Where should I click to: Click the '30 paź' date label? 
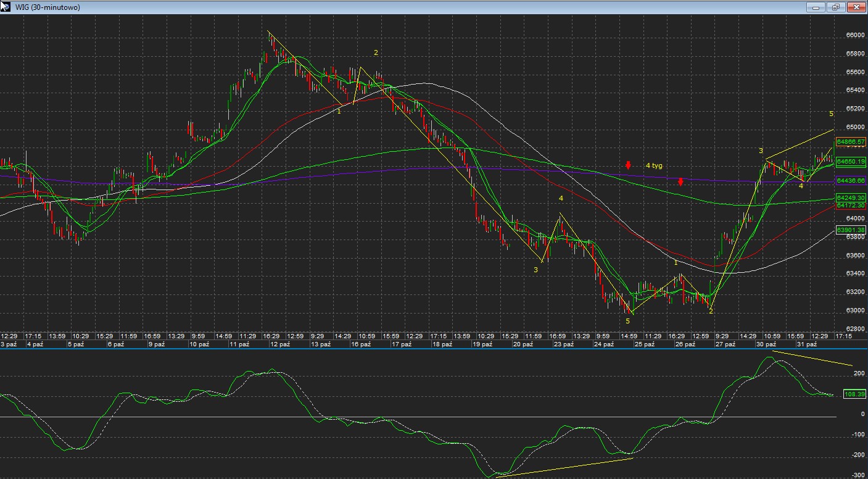click(767, 344)
